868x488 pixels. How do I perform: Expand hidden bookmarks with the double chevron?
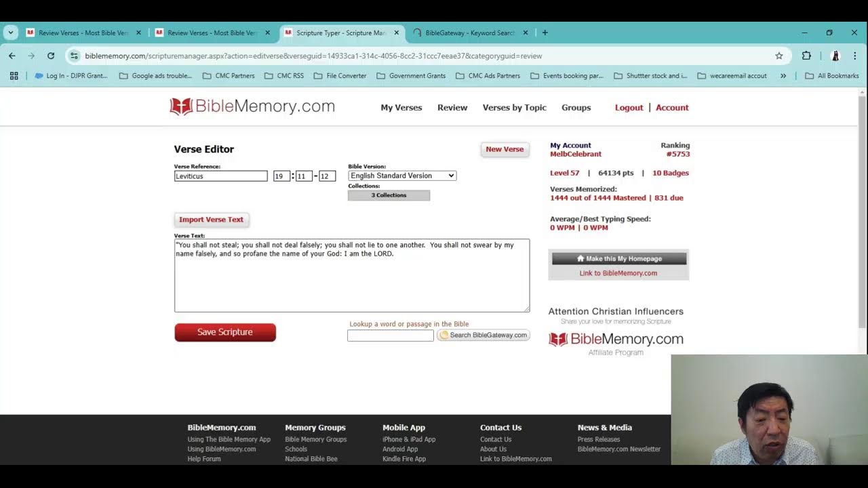coord(783,76)
